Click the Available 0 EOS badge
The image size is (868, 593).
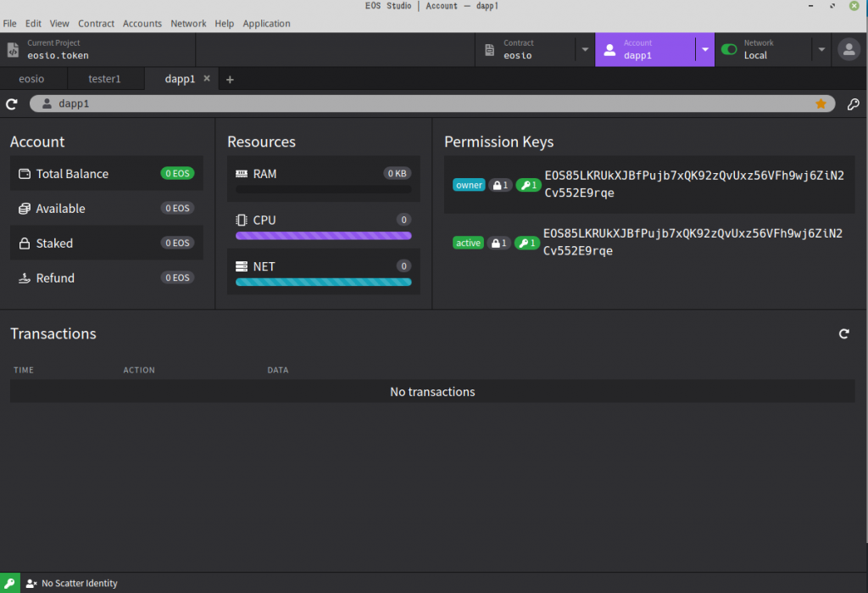tap(177, 209)
